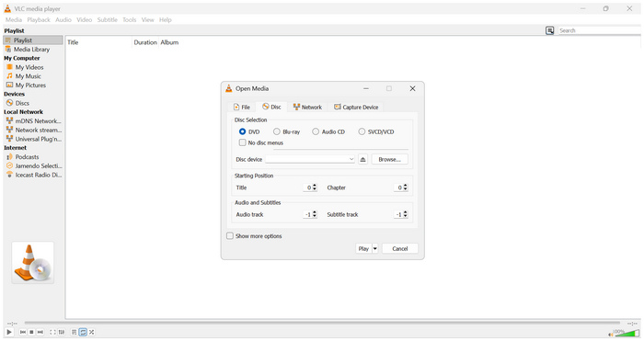The width and height of the screenshot is (644, 341).
Task: Open the Tools menu
Action: click(x=130, y=19)
